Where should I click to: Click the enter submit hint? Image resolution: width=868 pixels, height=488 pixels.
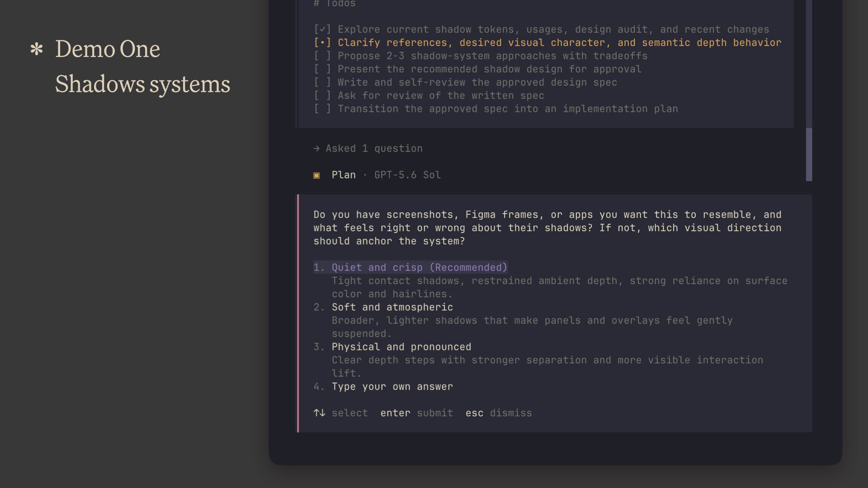(x=416, y=413)
